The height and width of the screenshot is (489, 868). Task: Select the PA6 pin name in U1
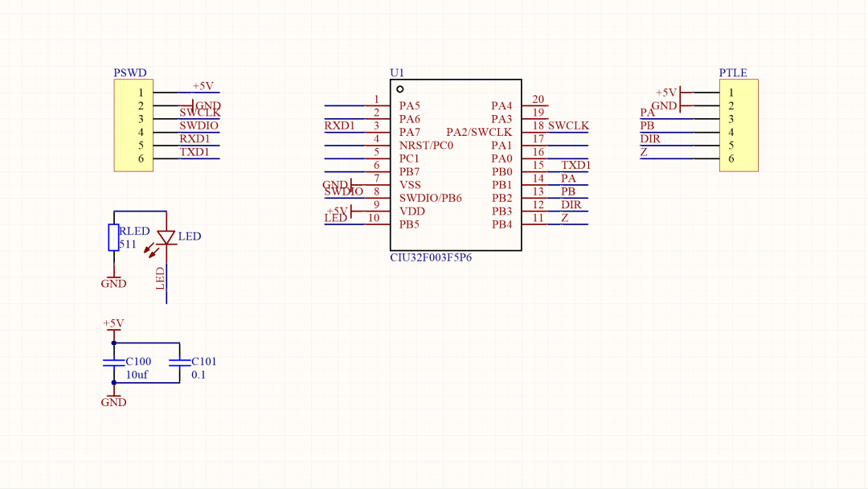coord(410,119)
